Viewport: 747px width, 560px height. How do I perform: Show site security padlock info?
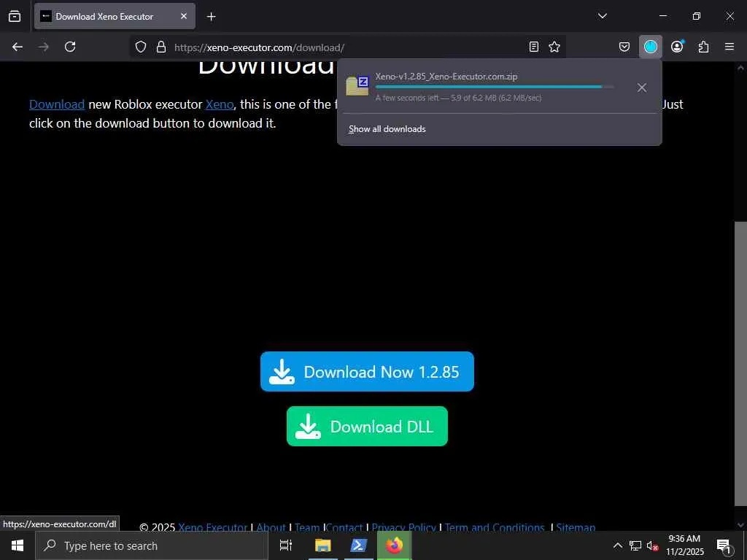tap(161, 47)
